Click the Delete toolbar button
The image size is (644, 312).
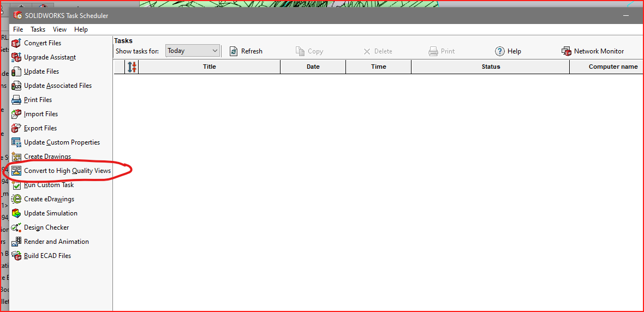point(378,51)
